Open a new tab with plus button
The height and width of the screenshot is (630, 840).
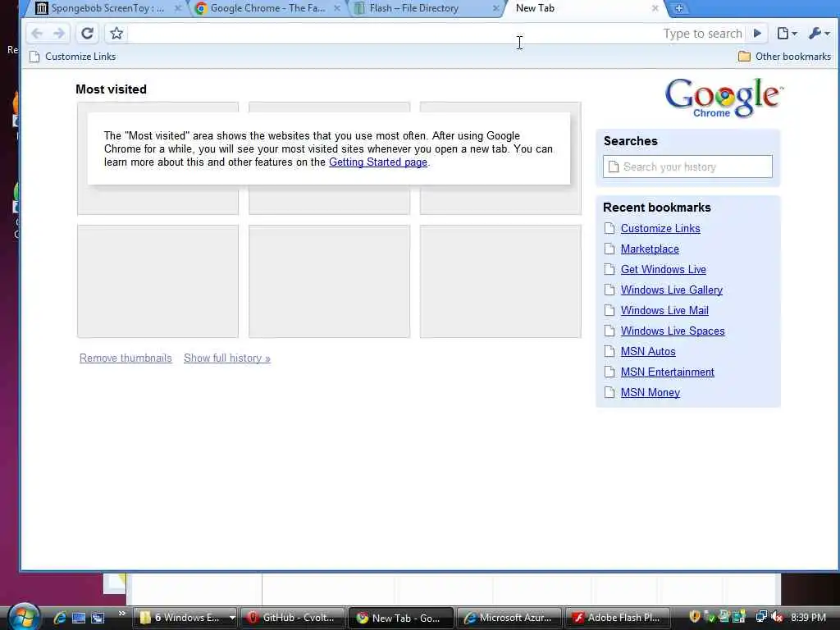tap(678, 8)
